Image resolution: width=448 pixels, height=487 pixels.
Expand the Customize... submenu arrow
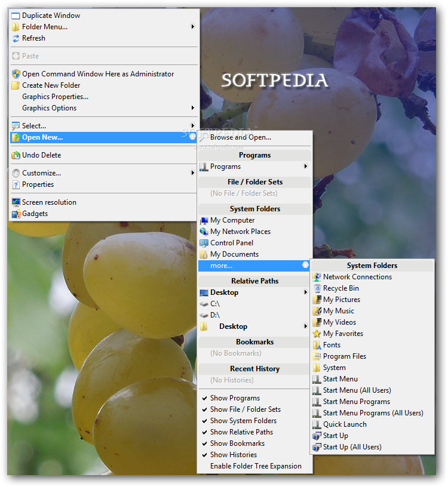pos(193,173)
